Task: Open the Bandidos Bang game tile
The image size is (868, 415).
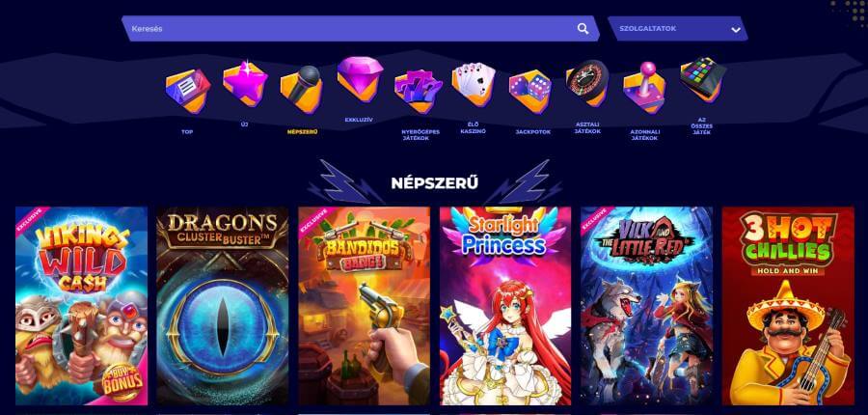Action: coord(364,306)
